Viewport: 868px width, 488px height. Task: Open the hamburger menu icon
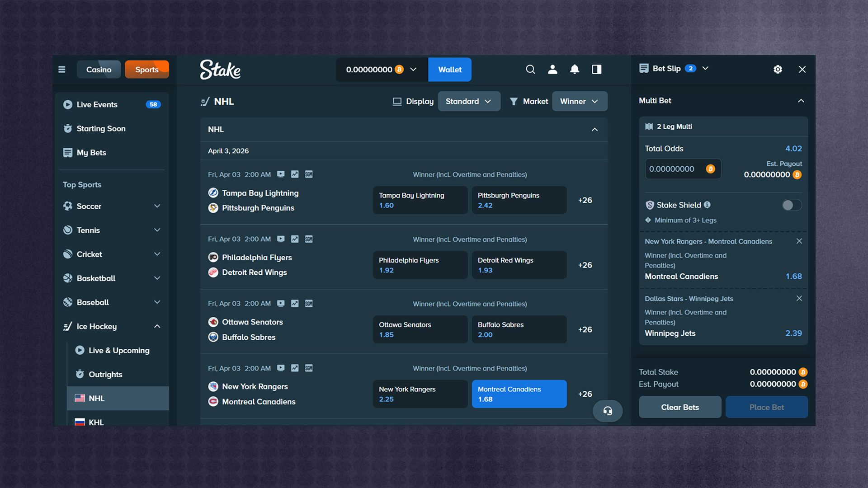tap(62, 69)
